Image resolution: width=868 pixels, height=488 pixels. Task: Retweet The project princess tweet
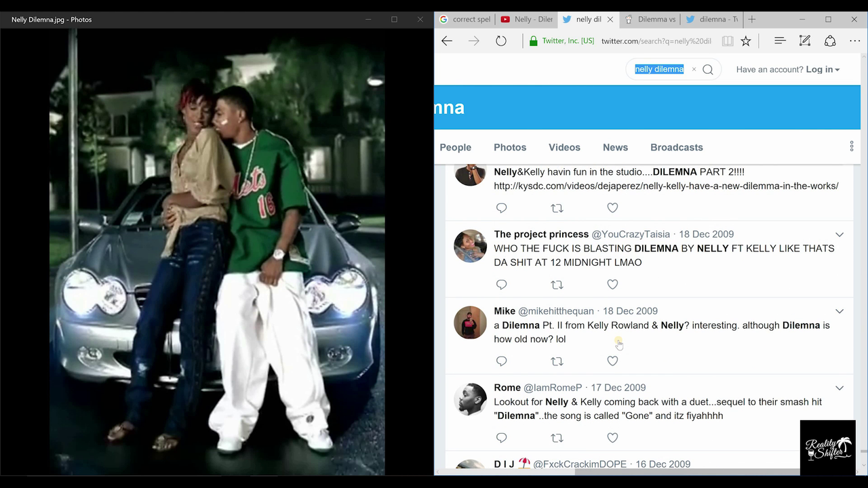click(x=557, y=285)
